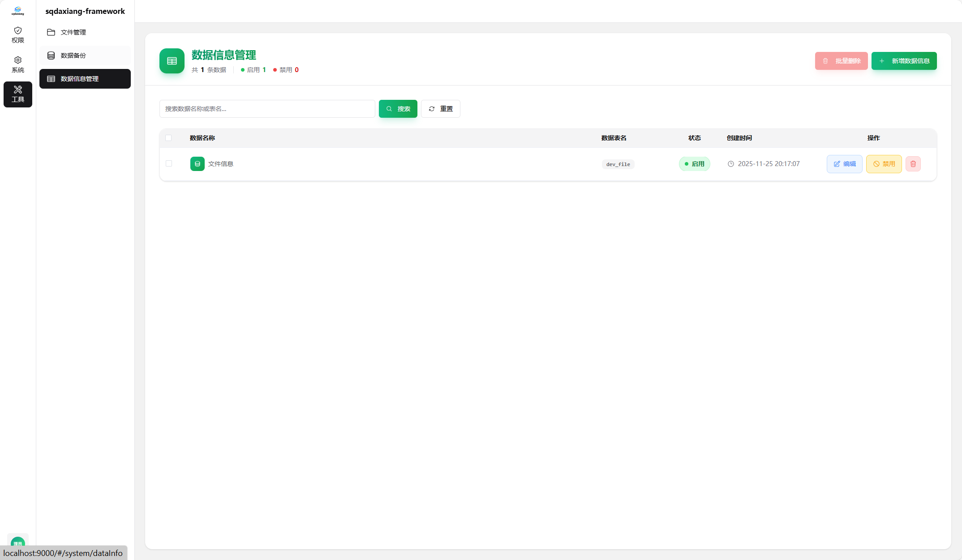Toggle the select-all checkbox in table header

click(x=168, y=138)
